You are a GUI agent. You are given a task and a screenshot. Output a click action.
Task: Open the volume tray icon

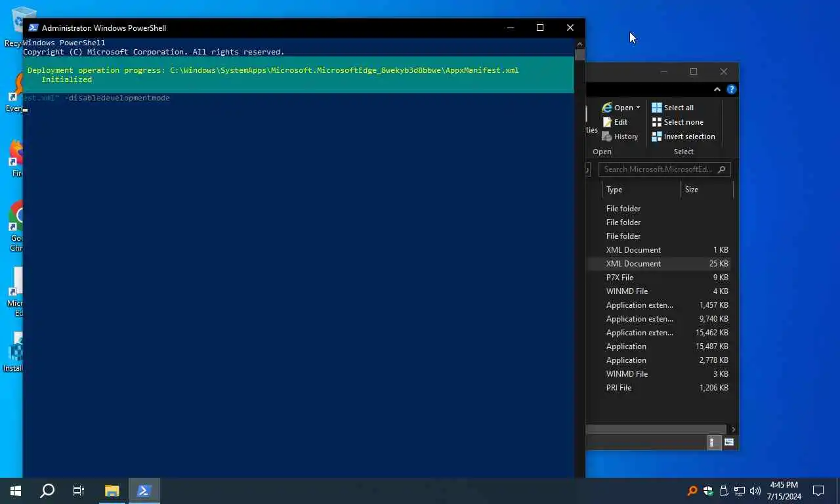coord(755,491)
